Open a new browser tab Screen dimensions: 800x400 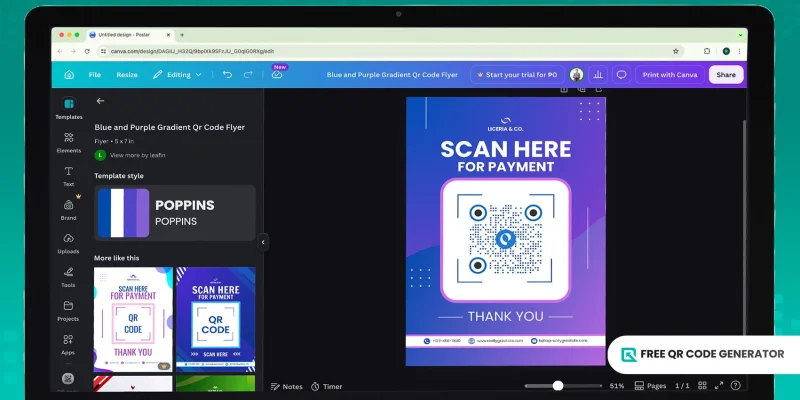182,35
